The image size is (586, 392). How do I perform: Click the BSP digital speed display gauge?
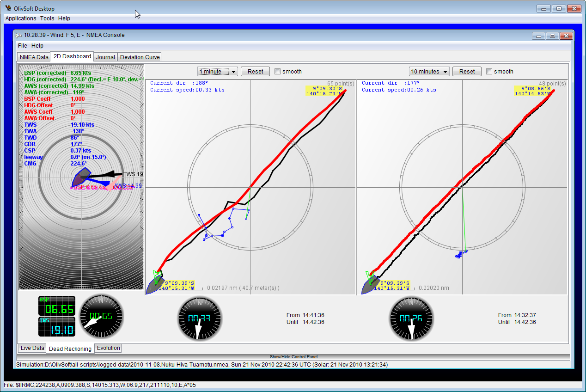pos(56,306)
